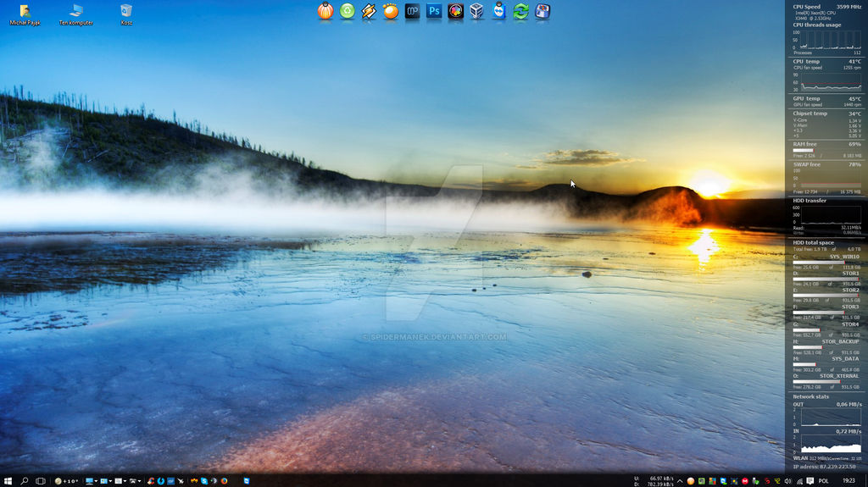The image size is (868, 487).
Task: Open Safely Remove Hardware tray icon
Action: [x=755, y=481]
